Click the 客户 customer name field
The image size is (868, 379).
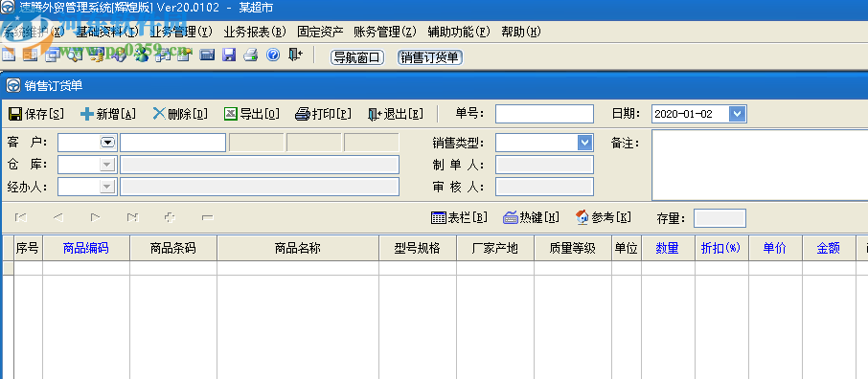pos(172,143)
